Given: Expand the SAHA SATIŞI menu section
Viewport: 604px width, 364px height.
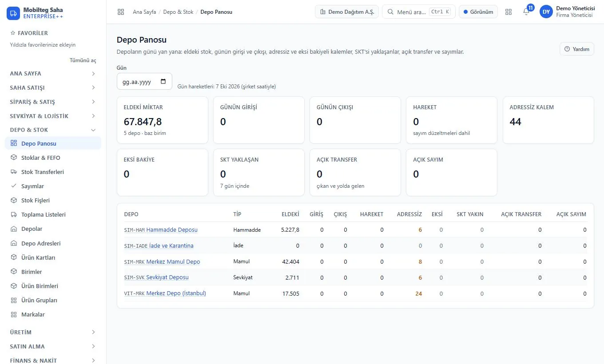Looking at the screenshot, I should [x=53, y=87].
